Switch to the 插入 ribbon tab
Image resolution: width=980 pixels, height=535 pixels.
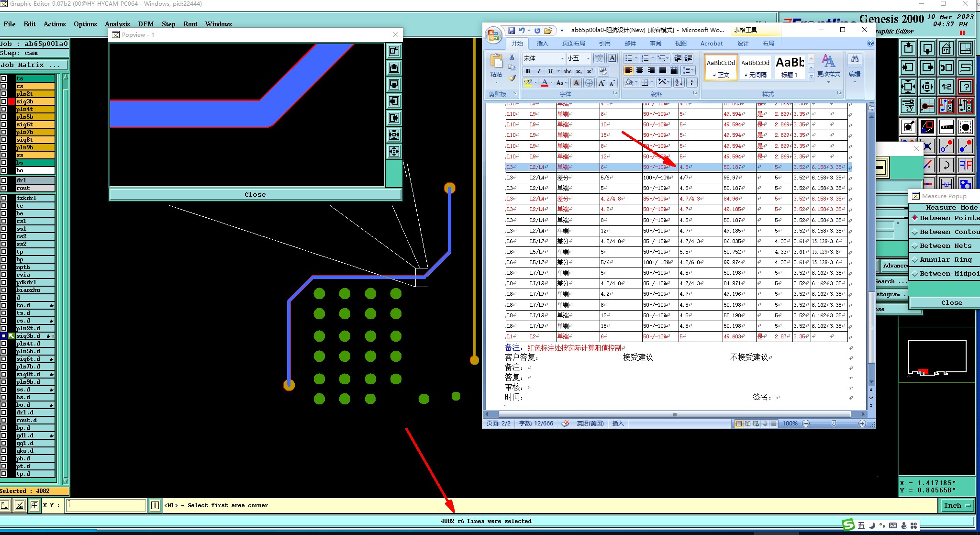[542, 43]
